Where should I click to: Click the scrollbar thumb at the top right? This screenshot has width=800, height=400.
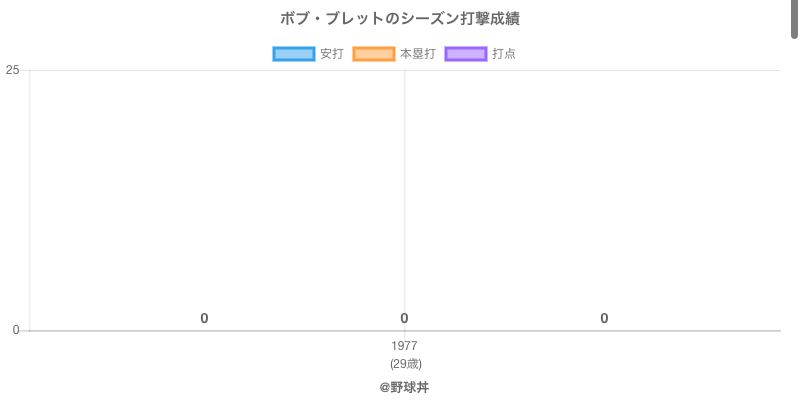pos(795,18)
